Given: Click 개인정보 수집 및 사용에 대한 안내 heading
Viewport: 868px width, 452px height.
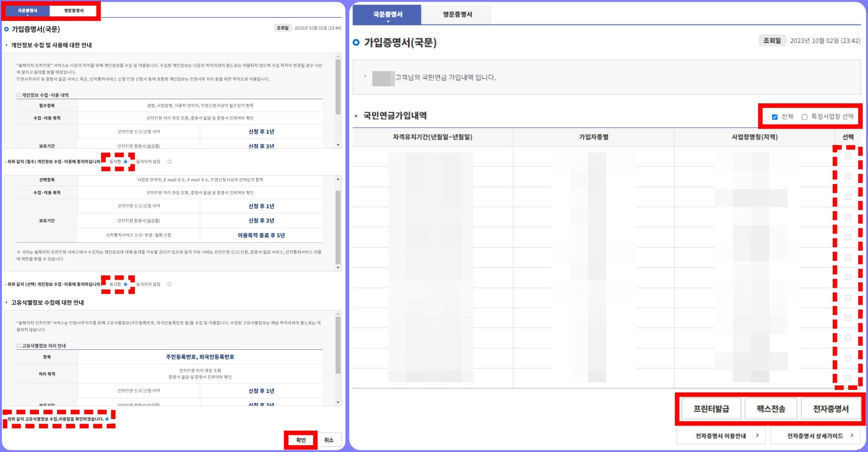Looking at the screenshot, I should pyautogui.click(x=51, y=45).
